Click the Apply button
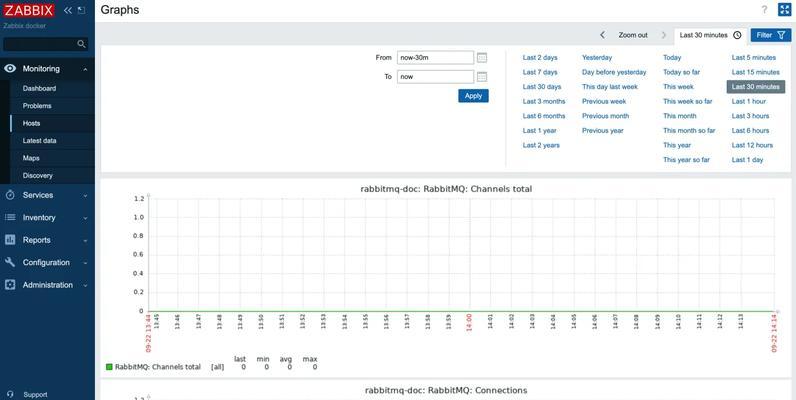This screenshot has width=796, height=400. (473, 96)
